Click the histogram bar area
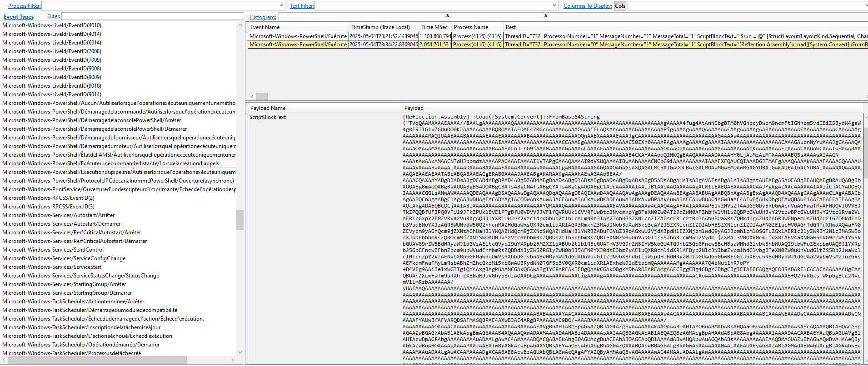This screenshot has height=366, width=868. [574, 17]
